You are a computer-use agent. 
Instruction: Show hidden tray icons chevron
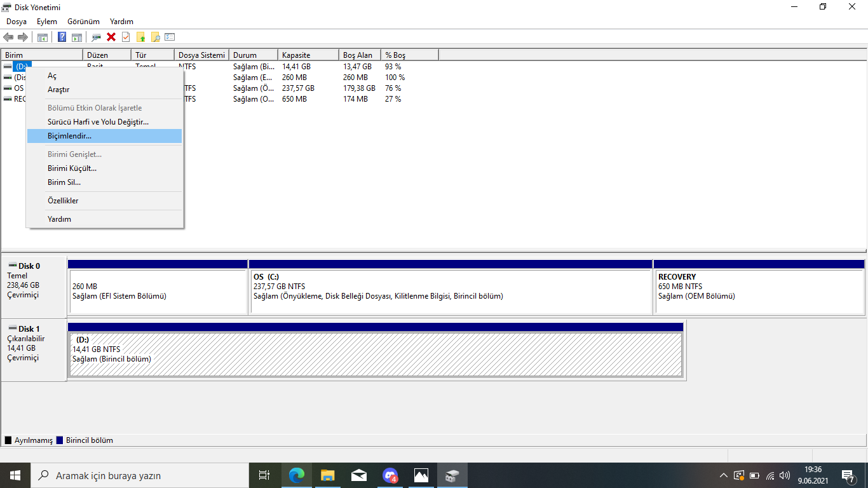click(x=724, y=475)
